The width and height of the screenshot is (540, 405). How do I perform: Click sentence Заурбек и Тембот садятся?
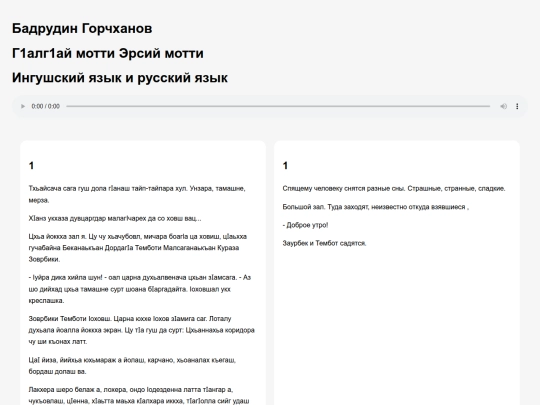[x=324, y=243]
